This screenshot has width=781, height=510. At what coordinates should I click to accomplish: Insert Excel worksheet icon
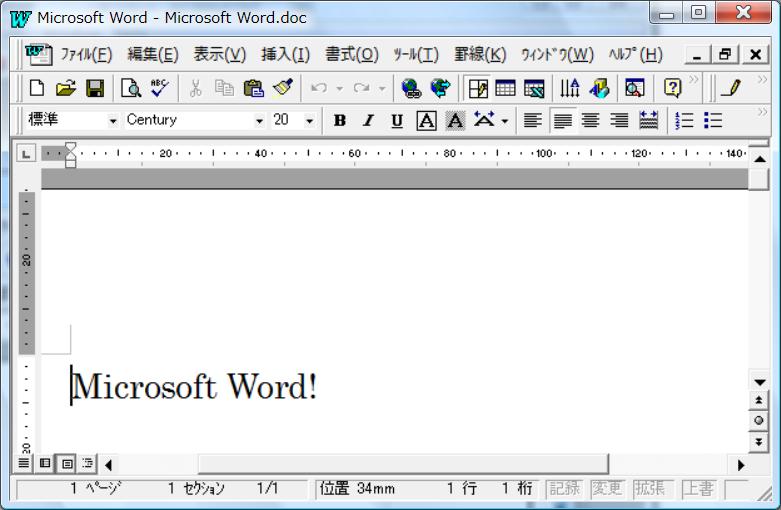click(x=534, y=89)
